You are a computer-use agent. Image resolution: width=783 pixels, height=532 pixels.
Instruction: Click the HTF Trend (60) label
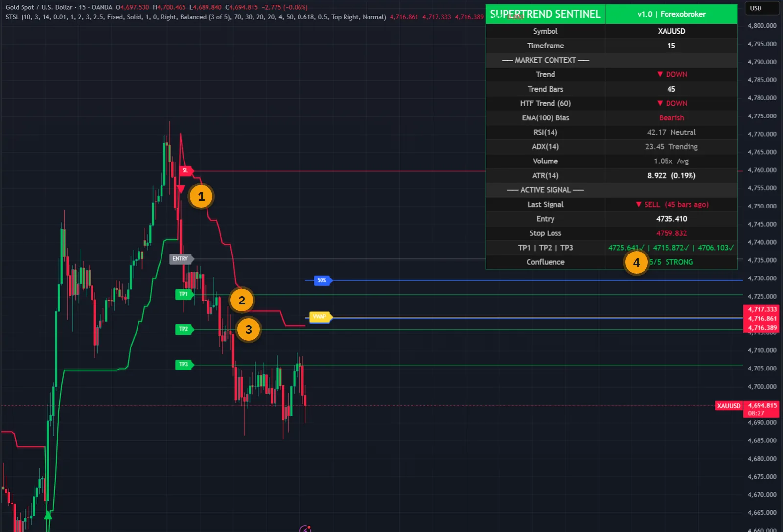click(545, 103)
